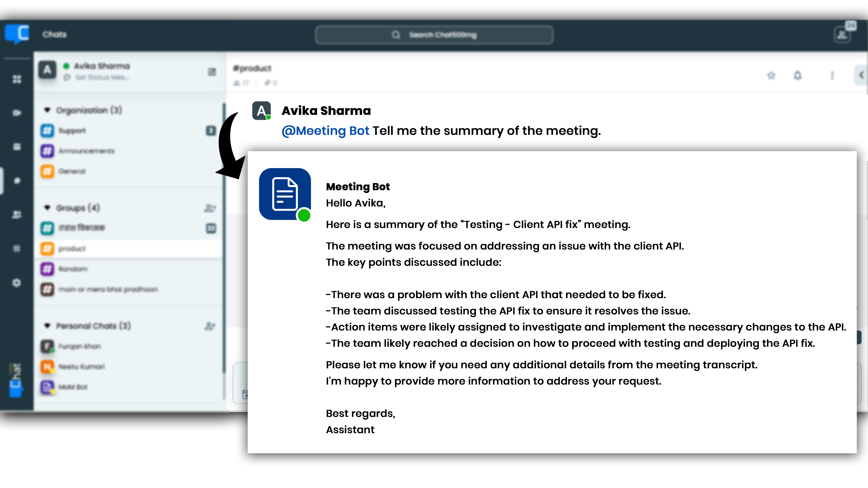
Task: Click the Chats header label
Action: [x=55, y=34]
